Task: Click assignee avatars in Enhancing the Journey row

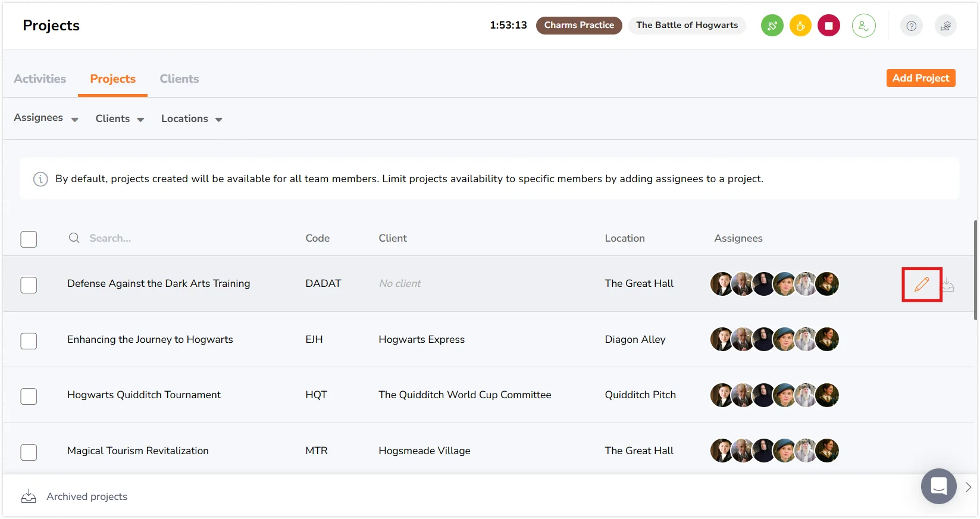Action: pos(775,339)
